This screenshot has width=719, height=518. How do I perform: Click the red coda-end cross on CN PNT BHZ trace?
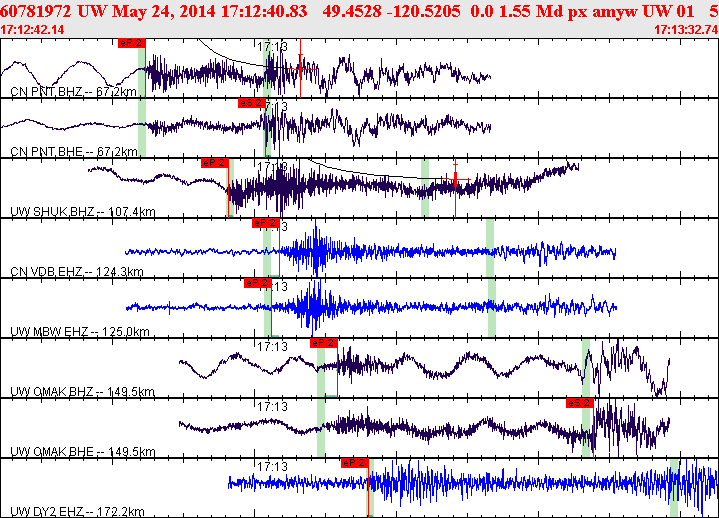tap(300, 69)
